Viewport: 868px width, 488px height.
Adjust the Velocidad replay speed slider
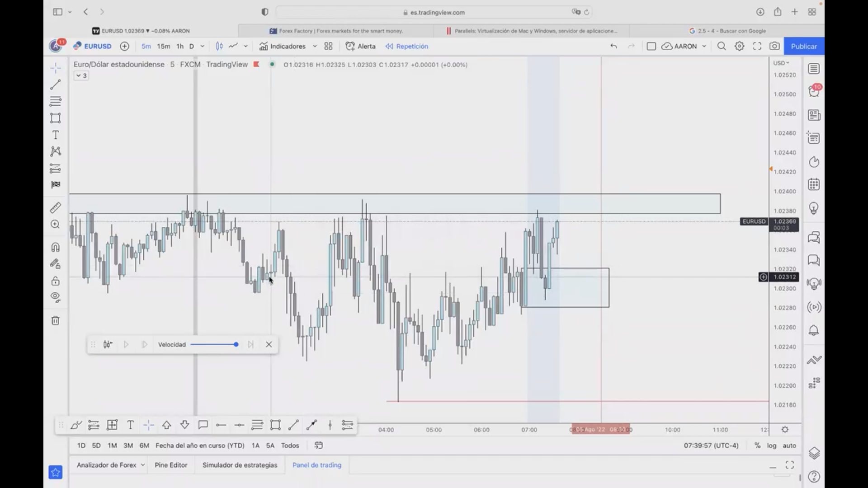236,344
